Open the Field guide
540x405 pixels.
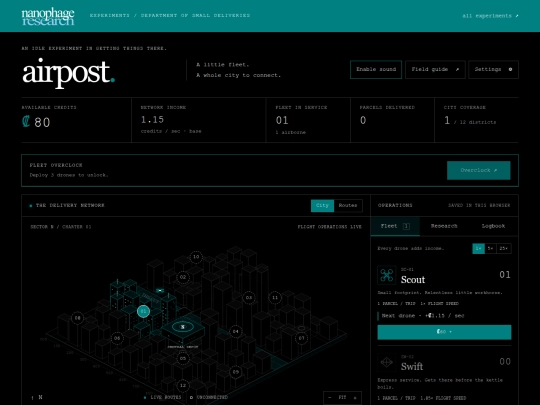coord(435,69)
